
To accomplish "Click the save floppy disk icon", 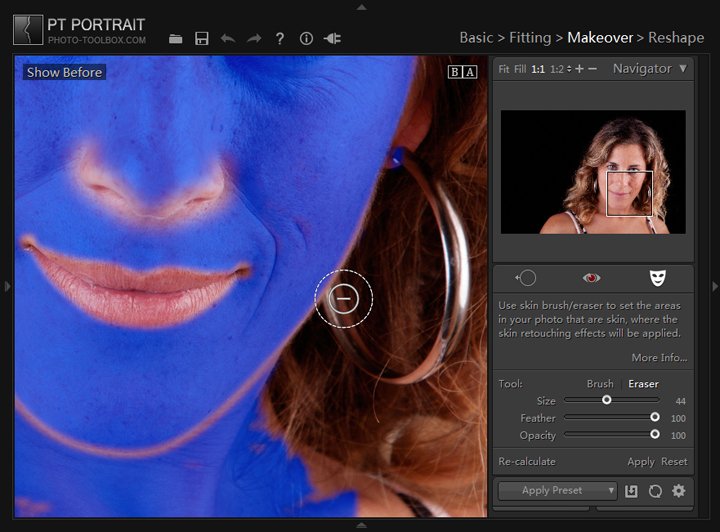I will 202,39.
